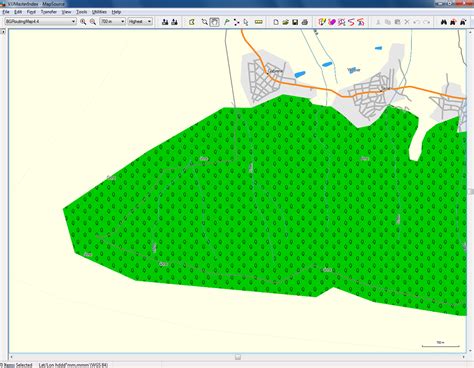
Task: Click the Open file folder icon
Action: coord(285,22)
